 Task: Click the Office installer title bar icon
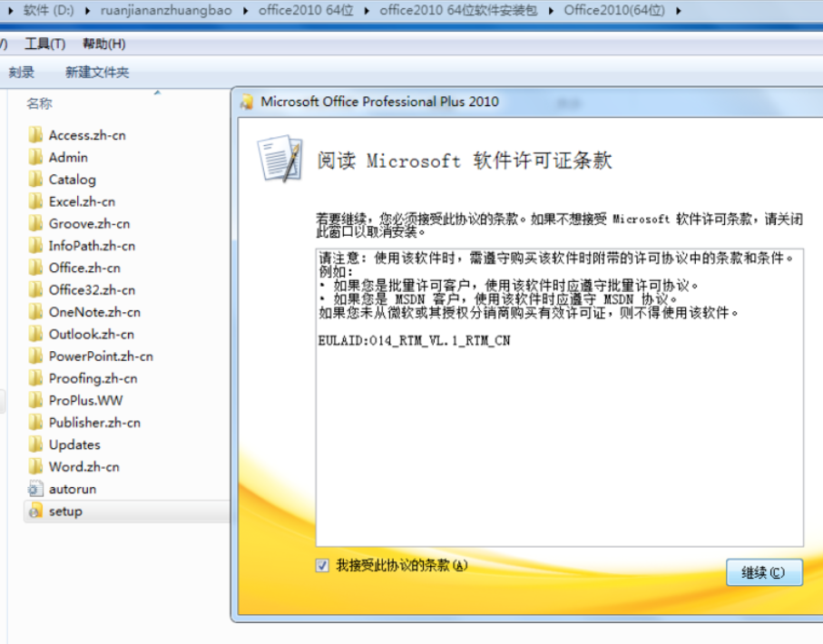point(247,102)
